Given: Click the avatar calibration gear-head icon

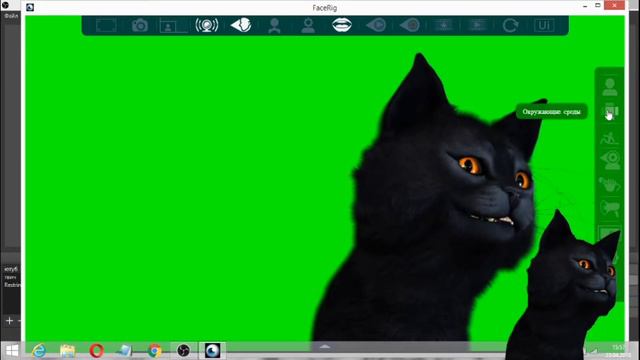Looking at the screenshot, I should point(308,25).
